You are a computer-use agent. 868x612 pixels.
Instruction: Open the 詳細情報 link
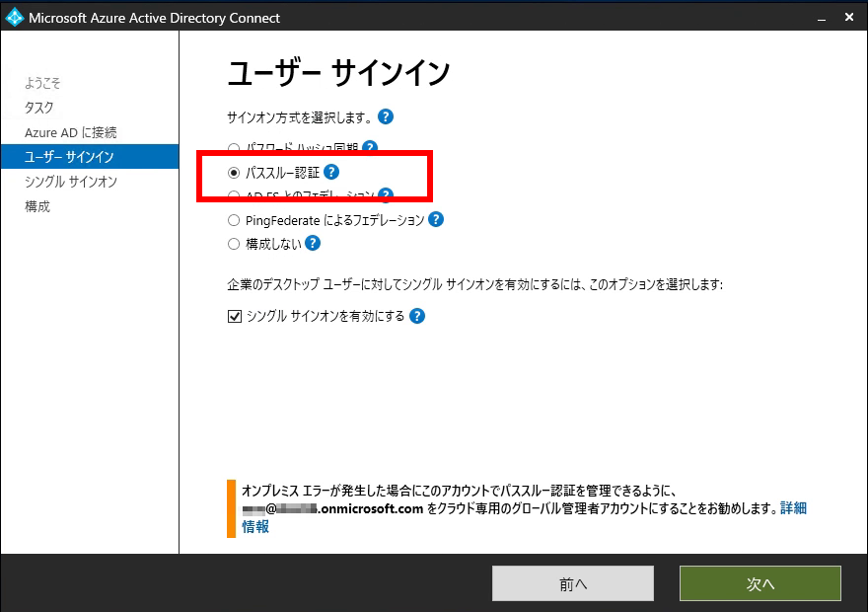coord(793,508)
